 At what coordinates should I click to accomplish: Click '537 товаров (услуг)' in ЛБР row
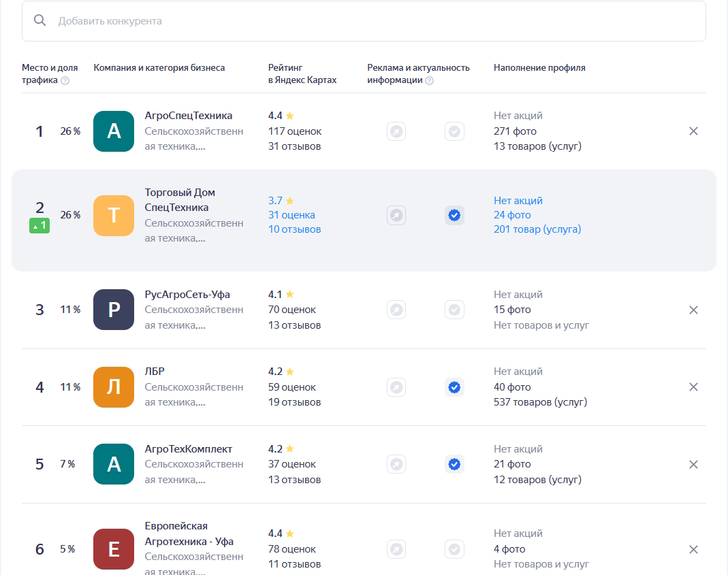point(541,402)
